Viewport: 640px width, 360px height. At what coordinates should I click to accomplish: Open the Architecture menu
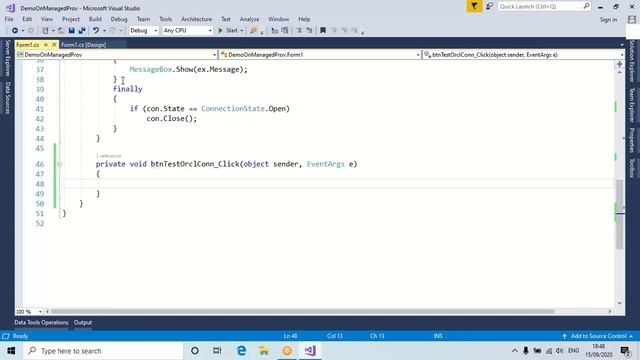point(196,19)
